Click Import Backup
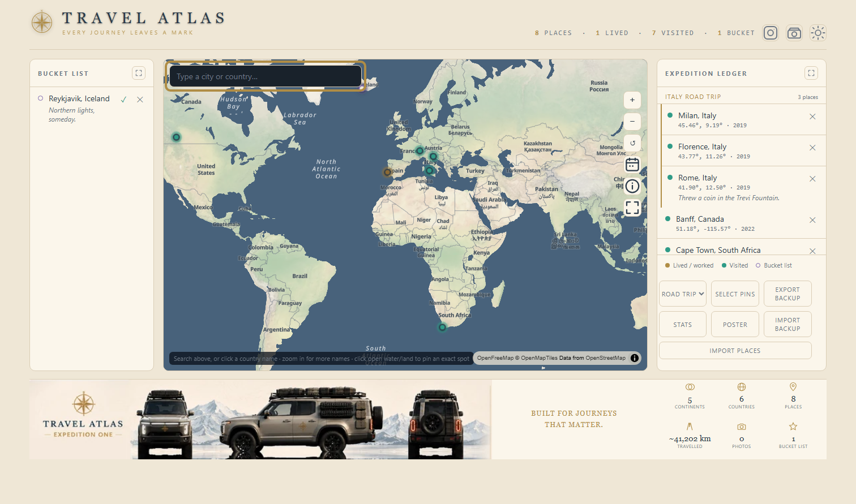 pyautogui.click(x=787, y=324)
